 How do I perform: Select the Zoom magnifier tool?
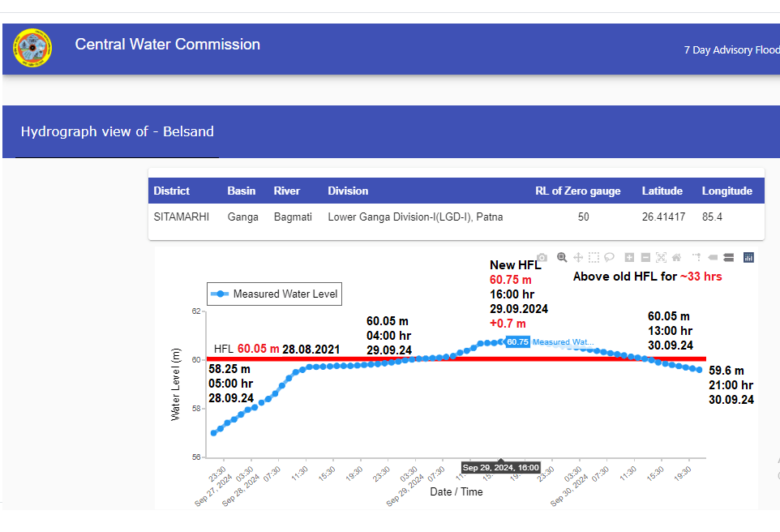(562, 257)
